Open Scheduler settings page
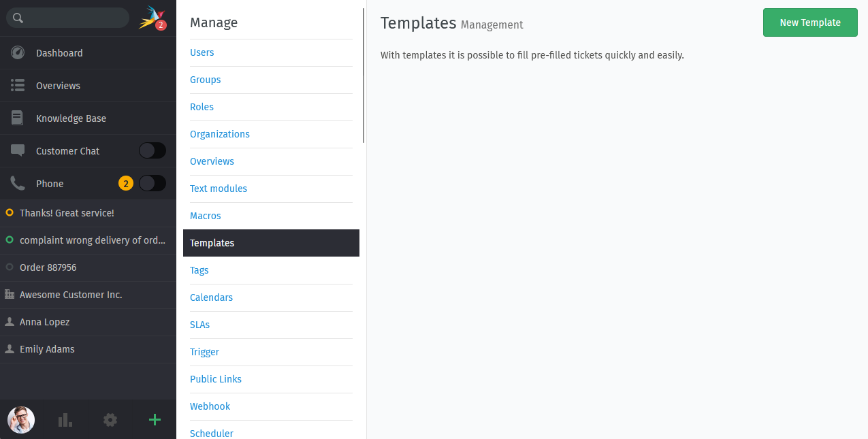868x439 pixels. click(212, 434)
